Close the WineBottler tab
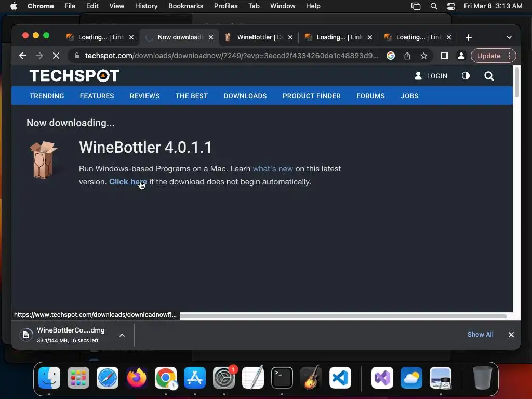The image size is (532, 399). [x=290, y=37]
